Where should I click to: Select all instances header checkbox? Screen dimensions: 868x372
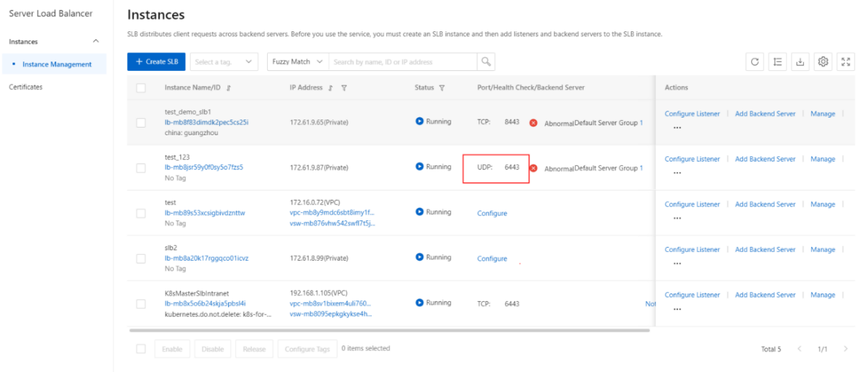(141, 88)
